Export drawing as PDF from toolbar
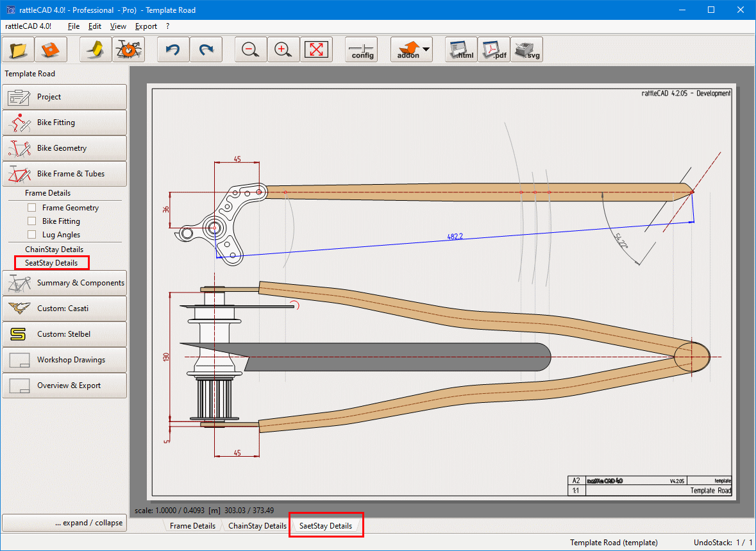The image size is (756, 551). (x=494, y=49)
